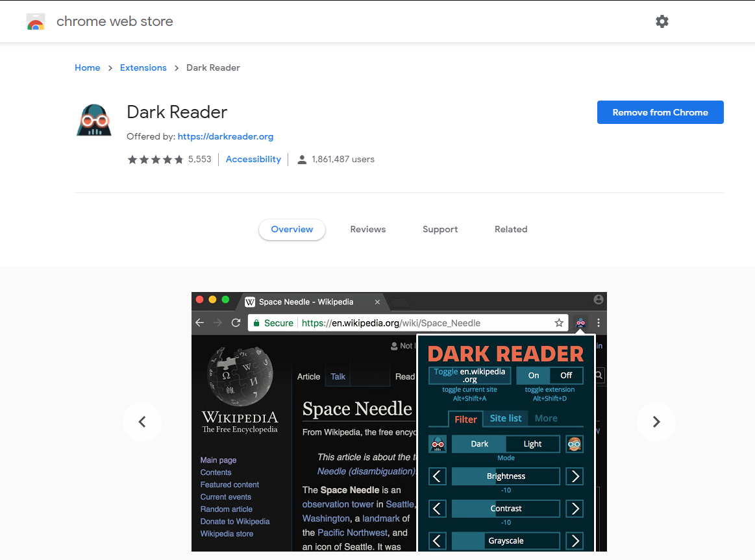Image resolution: width=755 pixels, height=560 pixels.
Task: Show next screenshot with right arrow
Action: (x=656, y=422)
